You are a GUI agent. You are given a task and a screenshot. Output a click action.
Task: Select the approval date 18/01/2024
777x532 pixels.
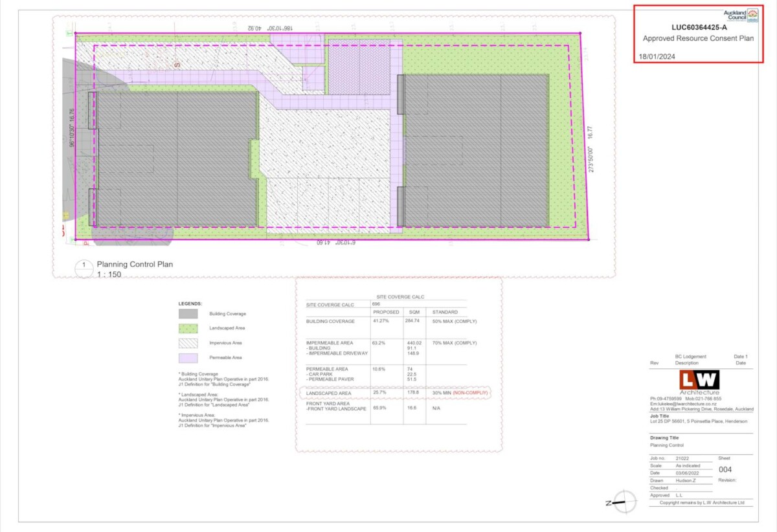[x=657, y=57]
